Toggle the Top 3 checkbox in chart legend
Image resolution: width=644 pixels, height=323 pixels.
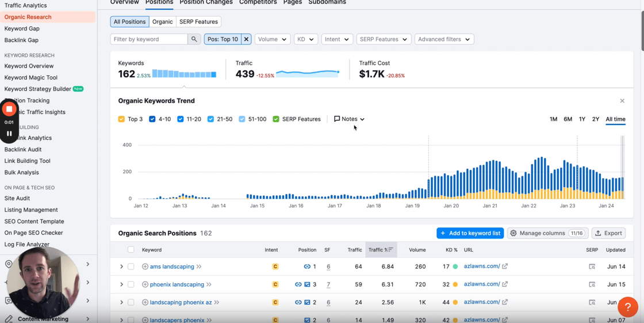(x=121, y=119)
